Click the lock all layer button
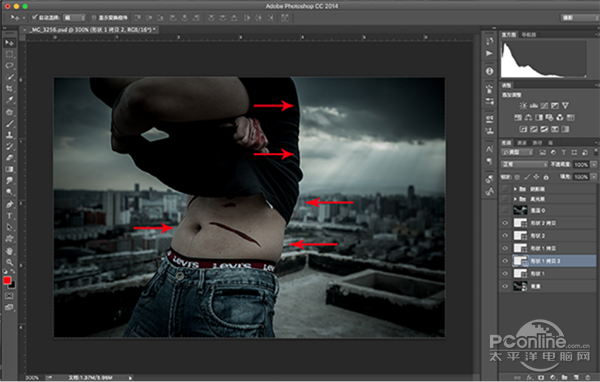This screenshot has width=600, height=382. 546,177
